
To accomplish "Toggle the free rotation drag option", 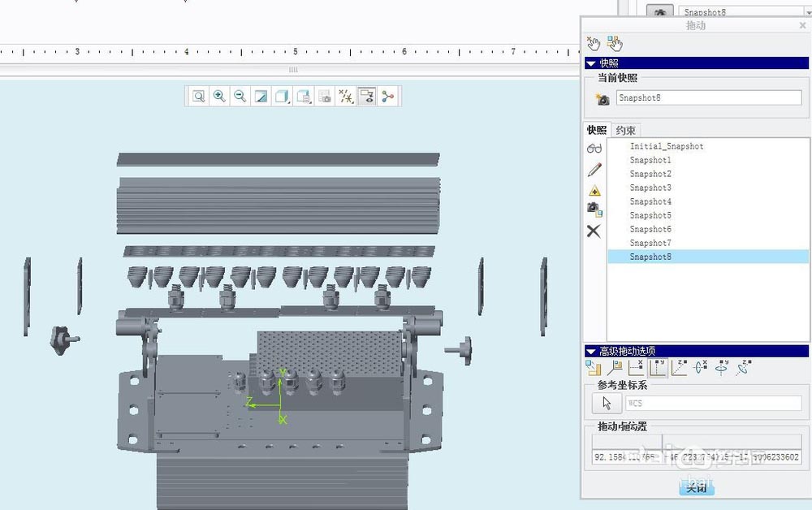I will [742, 368].
